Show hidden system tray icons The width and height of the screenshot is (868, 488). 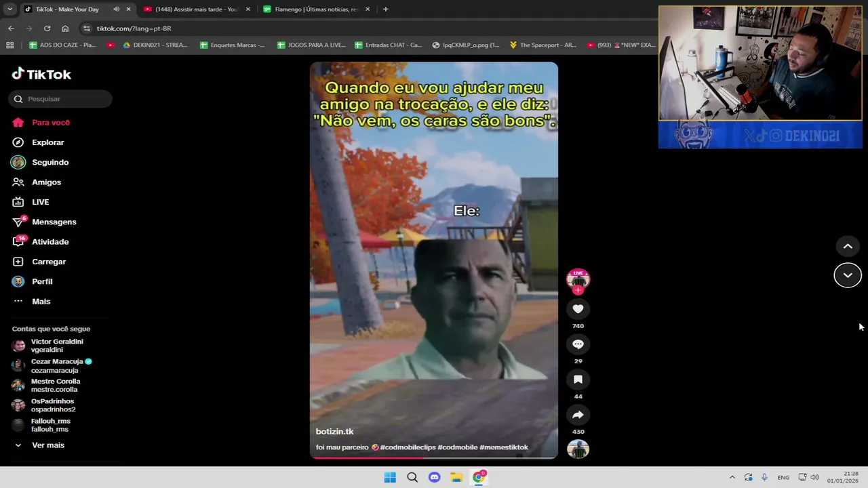tap(732, 477)
